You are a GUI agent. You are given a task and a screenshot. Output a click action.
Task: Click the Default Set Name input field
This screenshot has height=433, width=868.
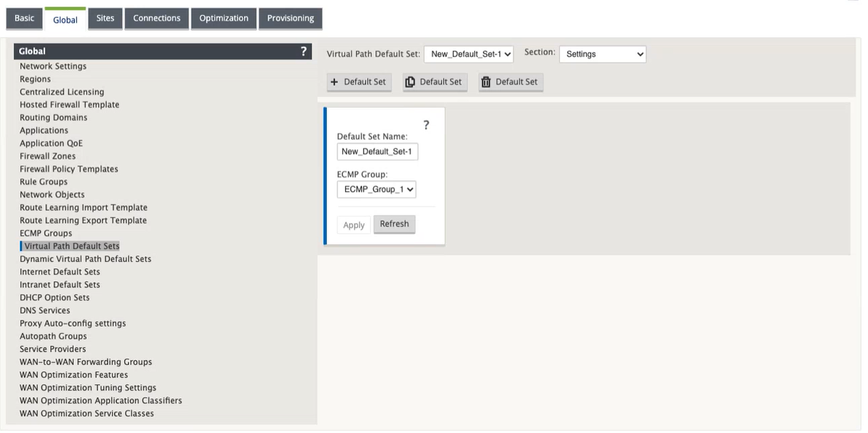377,151
